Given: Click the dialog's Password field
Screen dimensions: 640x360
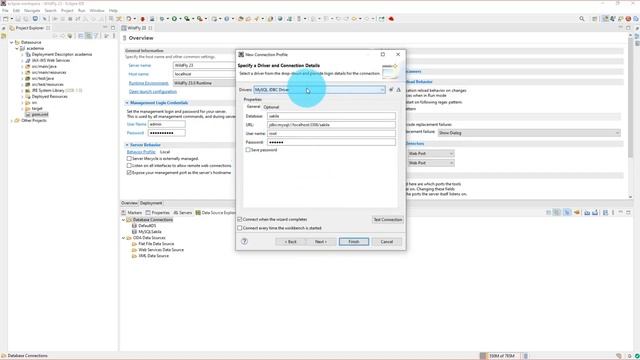Looking at the screenshot, I should [x=331, y=142].
